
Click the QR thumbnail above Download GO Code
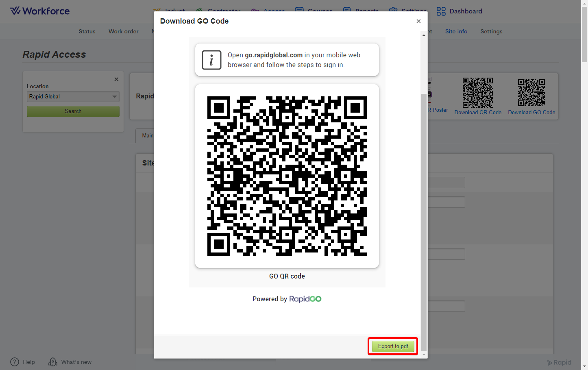tap(531, 93)
